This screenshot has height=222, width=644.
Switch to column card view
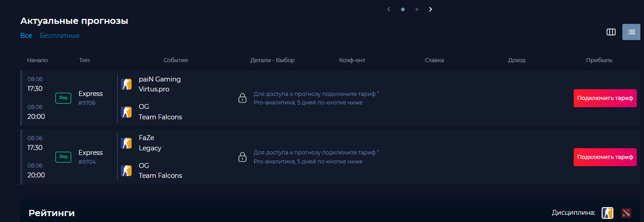(611, 32)
